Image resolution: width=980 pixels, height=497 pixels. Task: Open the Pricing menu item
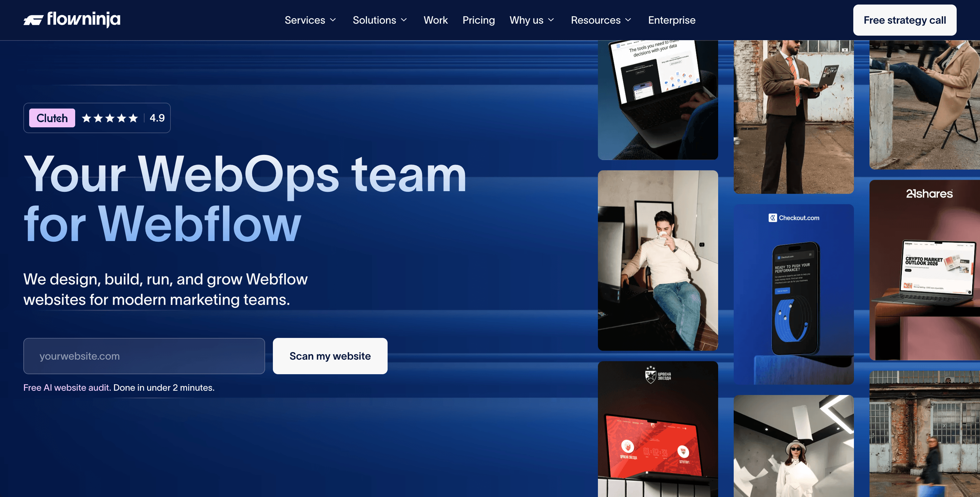coord(478,20)
